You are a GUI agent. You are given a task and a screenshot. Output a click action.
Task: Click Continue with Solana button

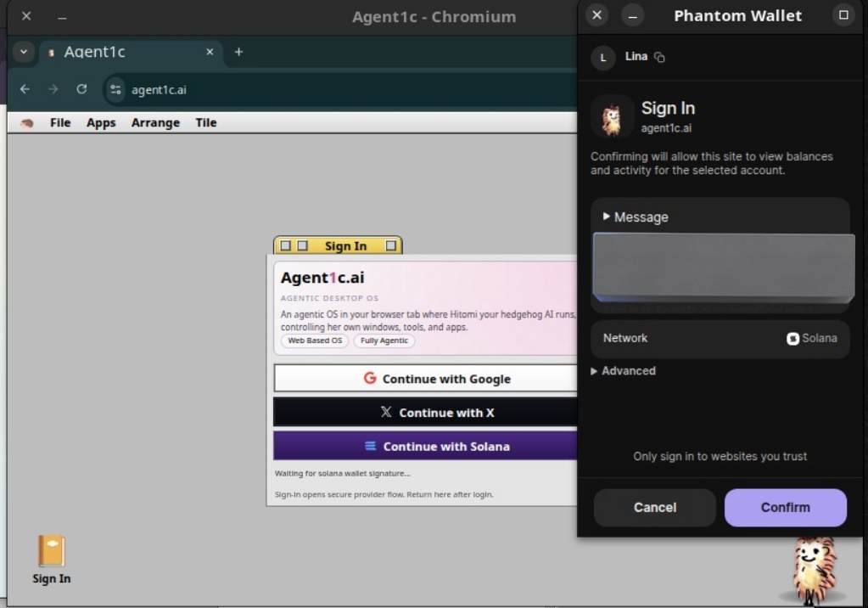425,446
